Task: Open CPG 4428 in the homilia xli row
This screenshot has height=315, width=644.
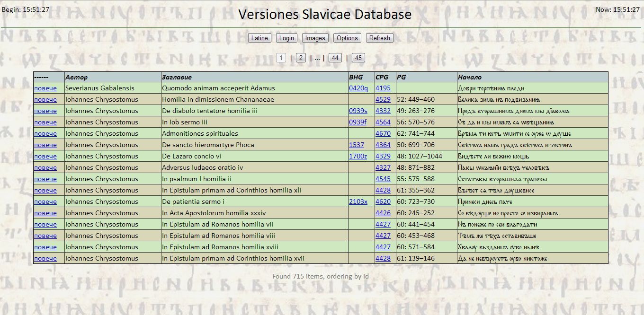Action: 383,190
